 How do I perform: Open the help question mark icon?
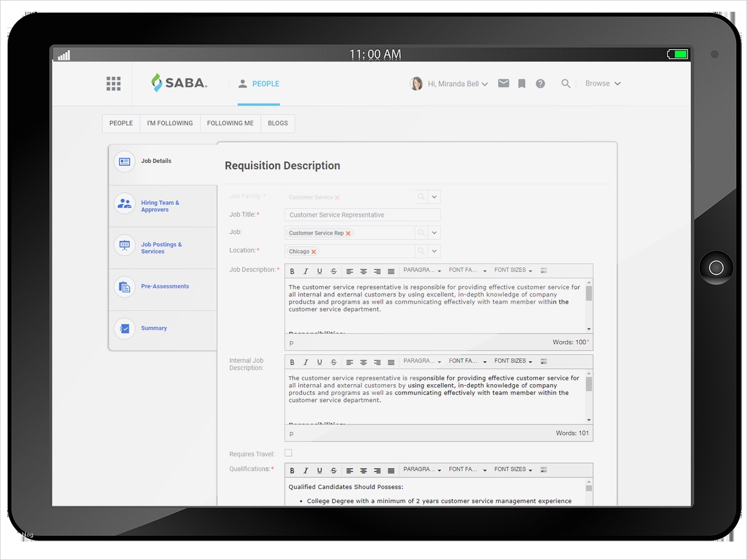click(x=540, y=83)
